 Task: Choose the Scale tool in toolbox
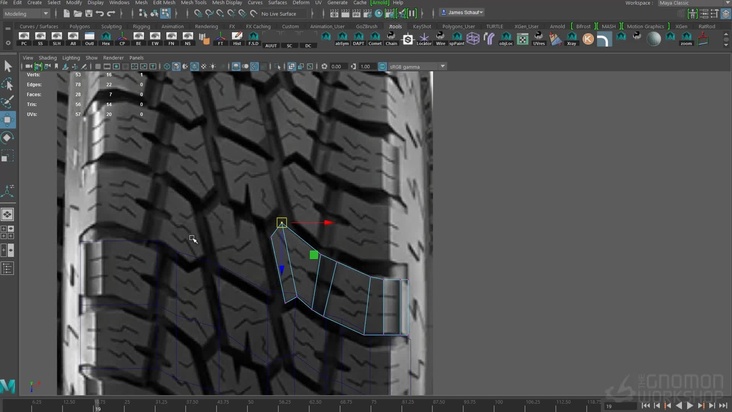(7, 155)
